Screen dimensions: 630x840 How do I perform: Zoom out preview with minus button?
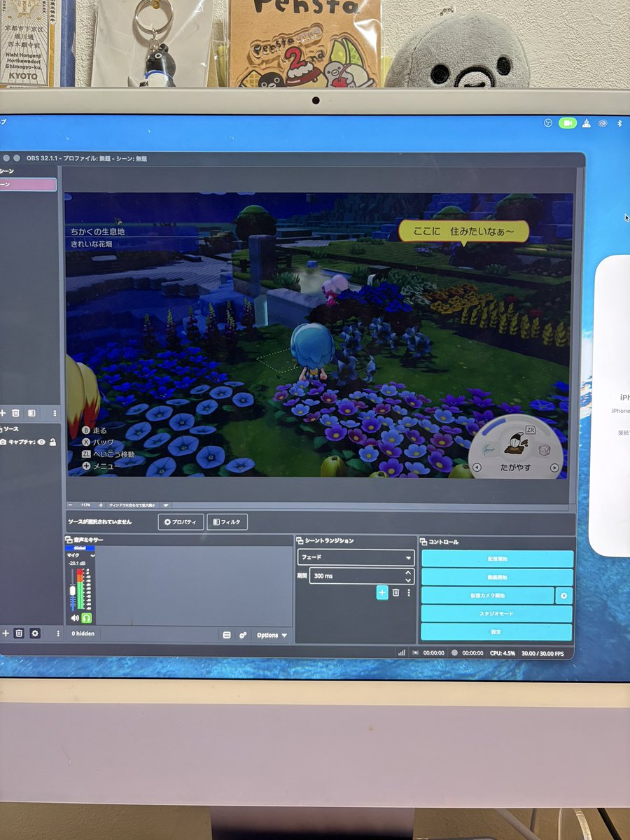pyautogui.click(x=71, y=505)
